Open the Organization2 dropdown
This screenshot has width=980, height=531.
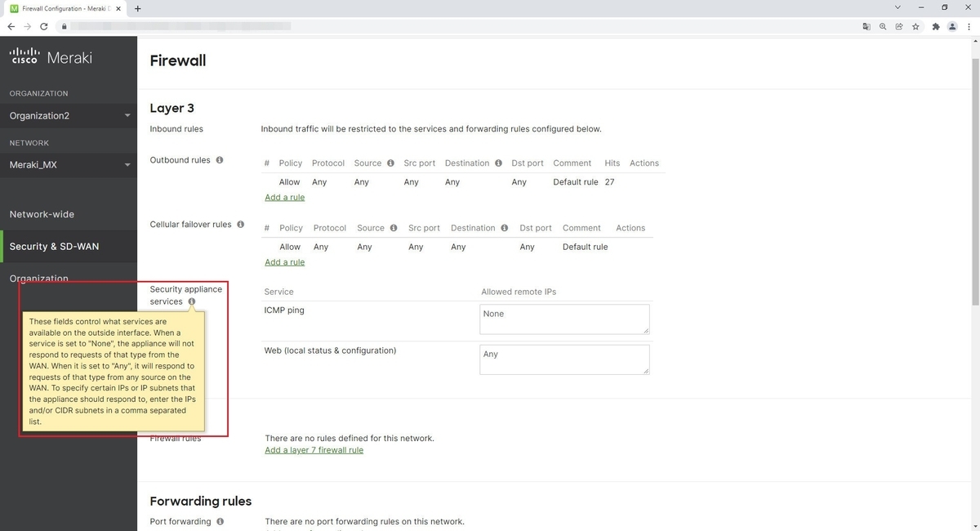coord(69,115)
